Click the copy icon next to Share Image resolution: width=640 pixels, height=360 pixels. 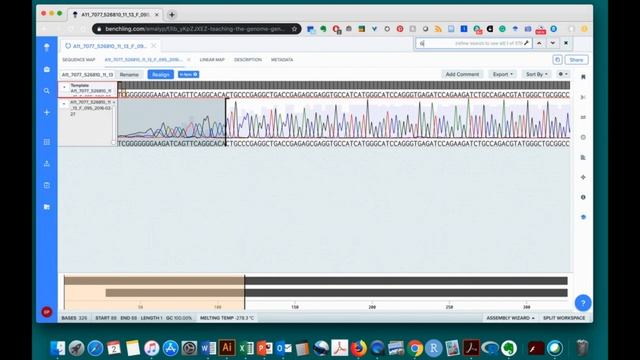click(x=558, y=60)
